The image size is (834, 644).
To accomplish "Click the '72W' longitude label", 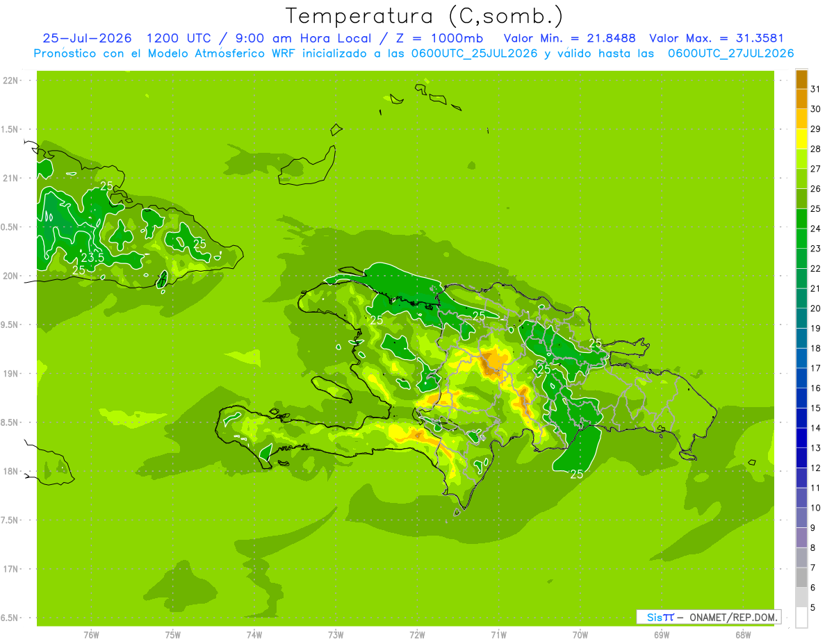I will click(x=417, y=636).
